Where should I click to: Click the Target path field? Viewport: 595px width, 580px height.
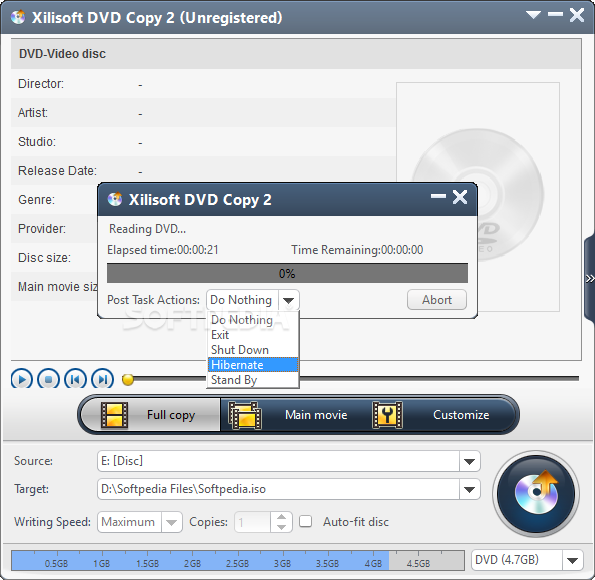click(278, 489)
